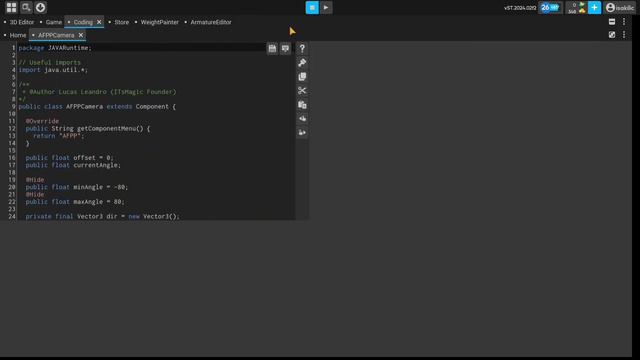Click the 'public float currentAngle;' line
Image resolution: width=640 pixels, height=360 pixels.
tap(73, 165)
